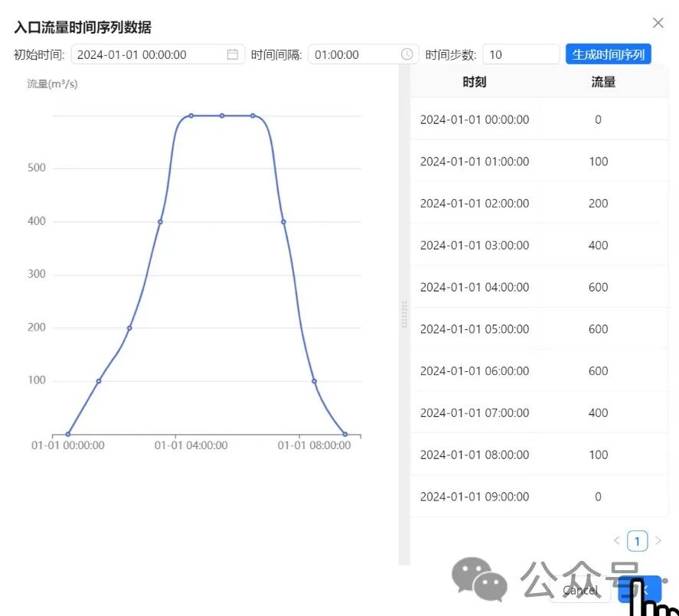Click chart data point at 02:00 value 200

[129, 328]
